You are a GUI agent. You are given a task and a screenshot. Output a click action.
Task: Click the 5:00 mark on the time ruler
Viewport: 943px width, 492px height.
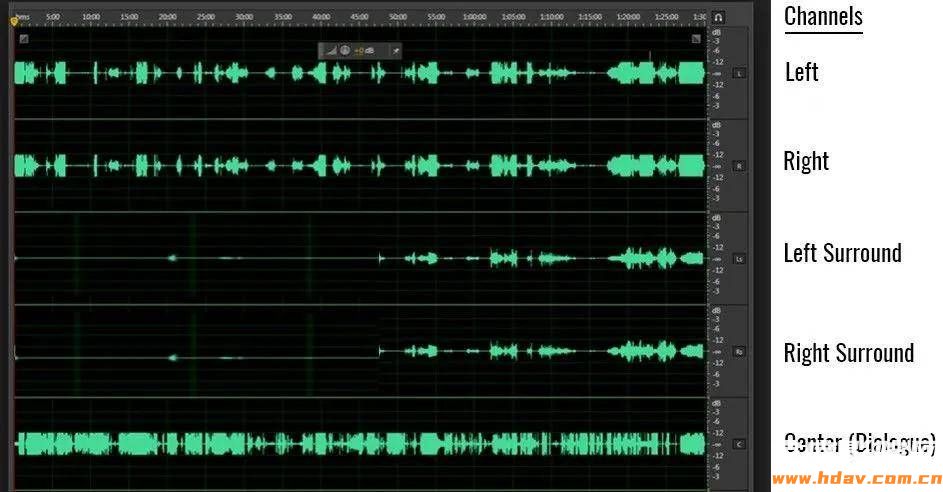pos(53,17)
